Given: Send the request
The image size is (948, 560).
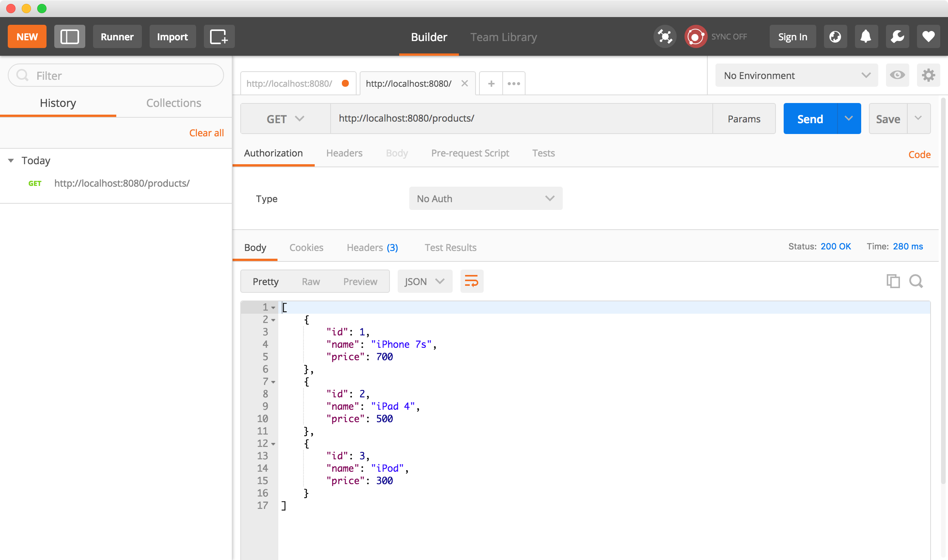Looking at the screenshot, I should click(x=810, y=119).
